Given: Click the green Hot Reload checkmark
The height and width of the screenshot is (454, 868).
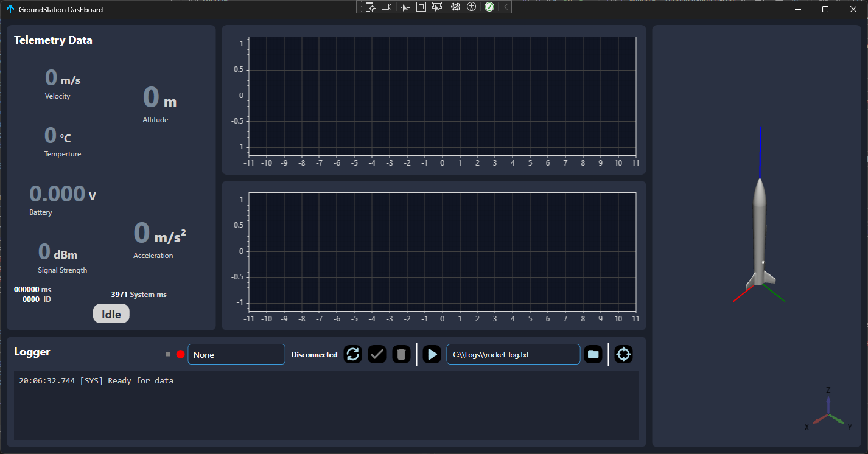Looking at the screenshot, I should coord(489,7).
